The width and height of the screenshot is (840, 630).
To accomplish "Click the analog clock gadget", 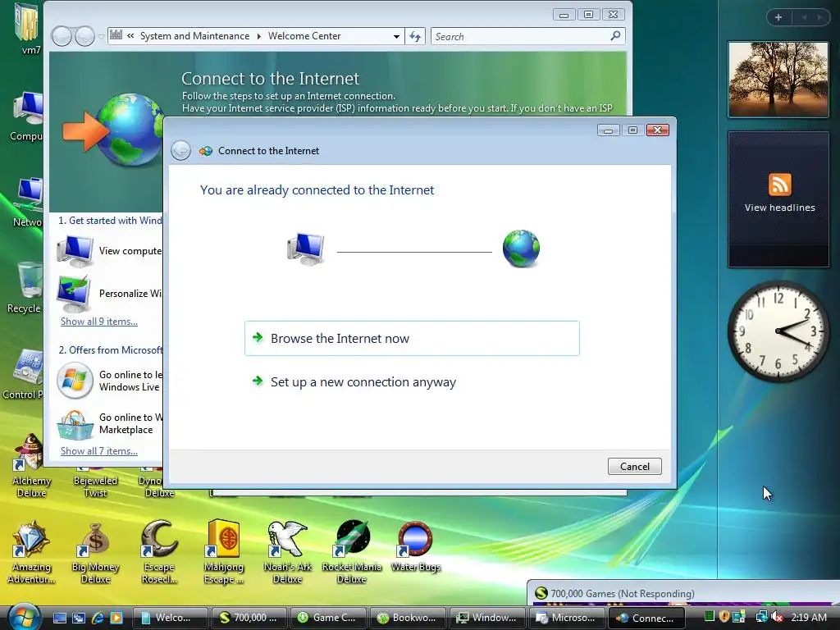I will (778, 331).
